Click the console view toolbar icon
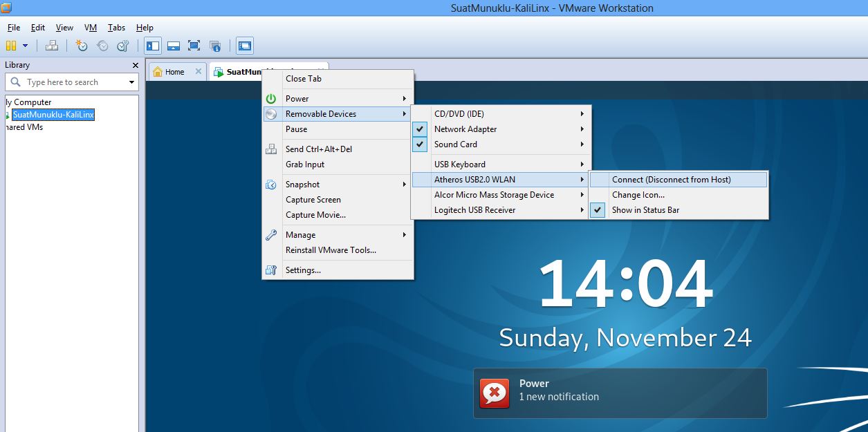This screenshot has height=432, width=868. [x=244, y=46]
